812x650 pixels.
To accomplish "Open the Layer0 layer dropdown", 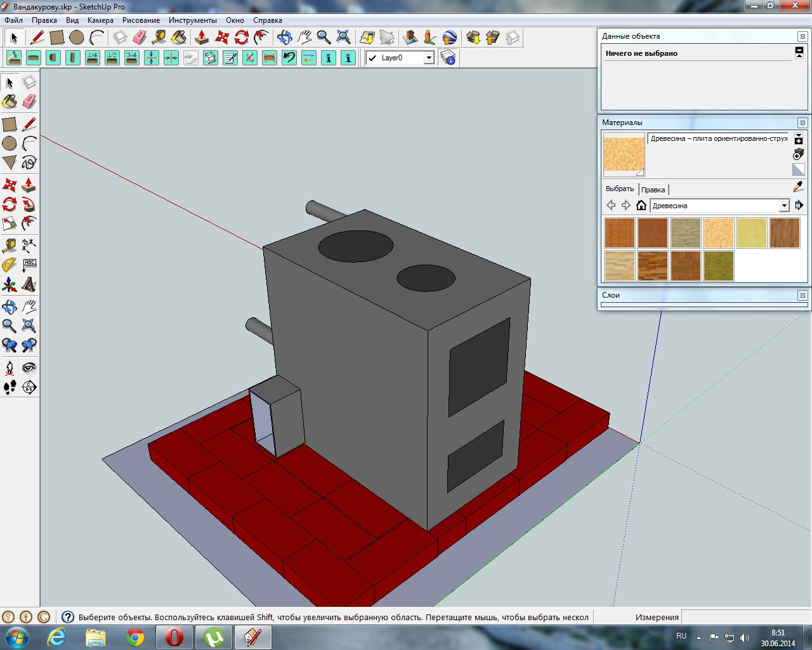I will tap(429, 58).
